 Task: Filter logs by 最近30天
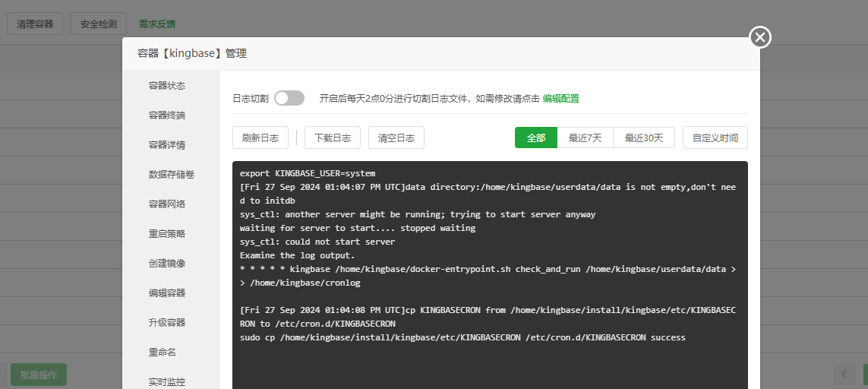[x=644, y=138]
